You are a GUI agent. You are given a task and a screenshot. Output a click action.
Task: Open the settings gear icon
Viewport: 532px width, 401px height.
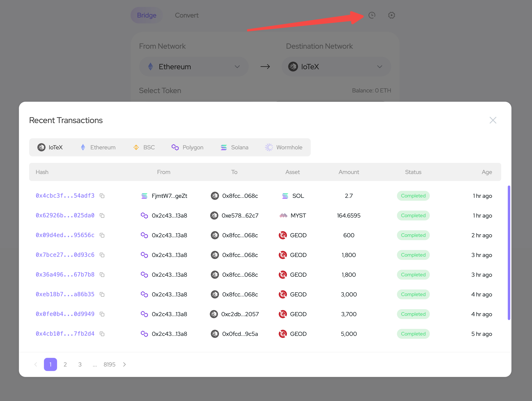click(x=391, y=15)
